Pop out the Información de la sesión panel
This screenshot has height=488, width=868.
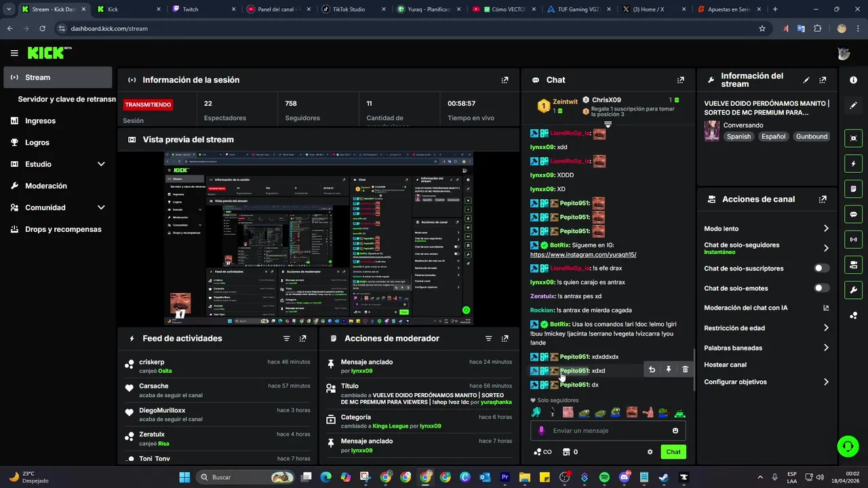505,80
